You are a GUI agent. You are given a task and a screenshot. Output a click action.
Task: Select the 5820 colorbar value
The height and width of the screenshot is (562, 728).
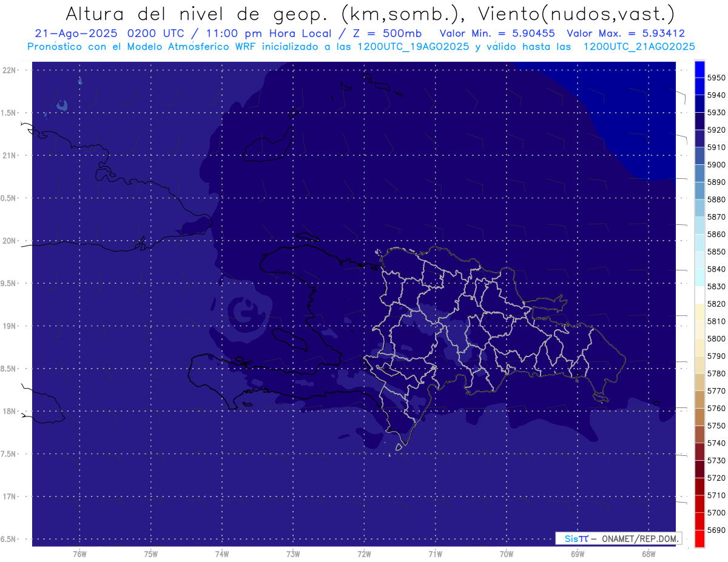pyautogui.click(x=716, y=304)
